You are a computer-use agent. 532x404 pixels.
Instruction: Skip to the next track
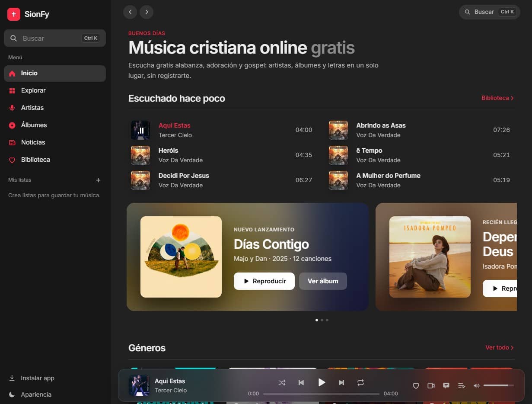point(341,383)
